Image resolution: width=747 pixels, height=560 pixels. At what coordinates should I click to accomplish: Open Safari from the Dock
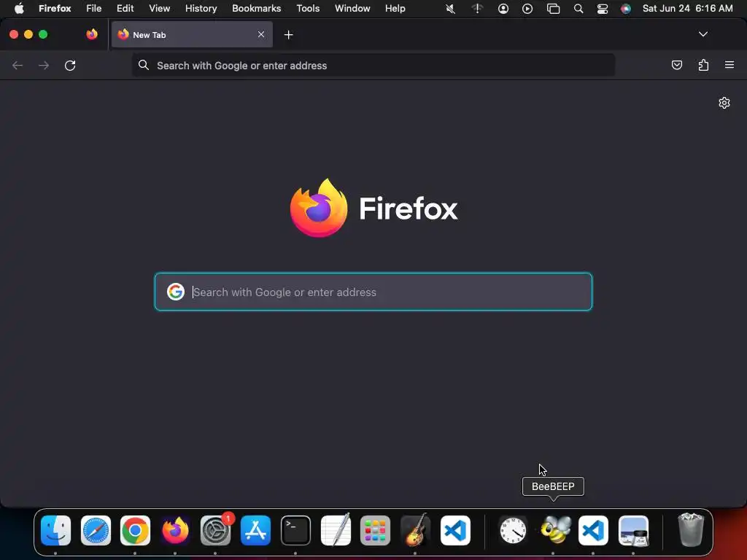tap(96, 531)
